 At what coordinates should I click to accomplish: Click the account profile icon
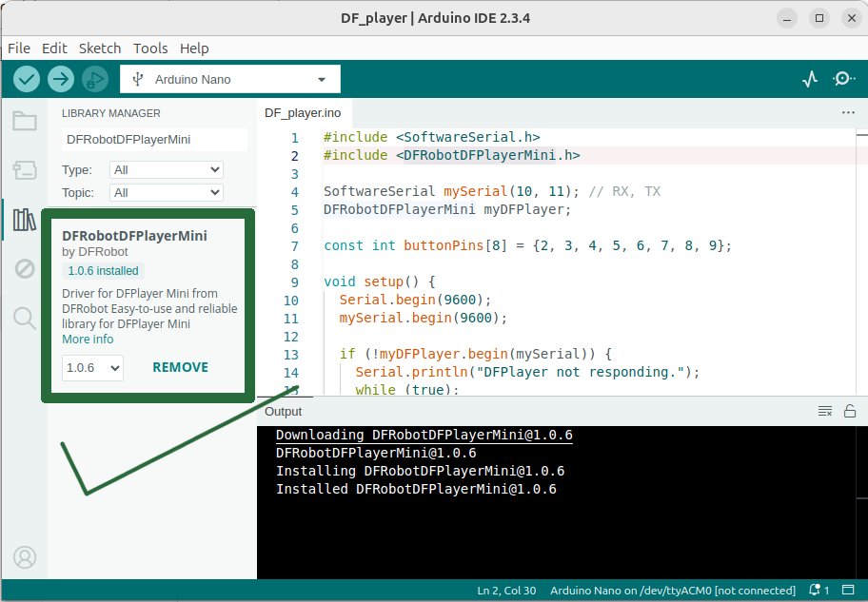point(25,556)
